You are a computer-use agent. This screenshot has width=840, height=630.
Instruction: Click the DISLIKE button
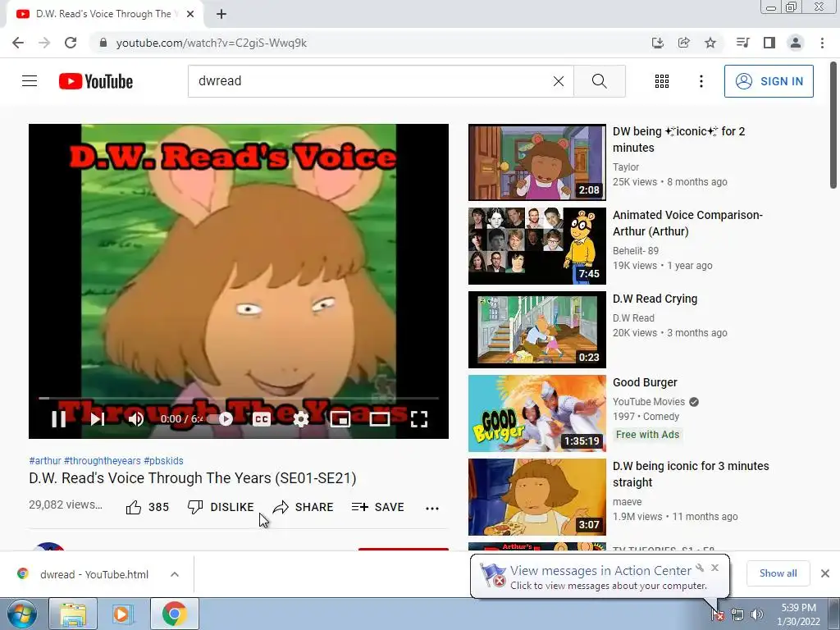pyautogui.click(x=221, y=507)
